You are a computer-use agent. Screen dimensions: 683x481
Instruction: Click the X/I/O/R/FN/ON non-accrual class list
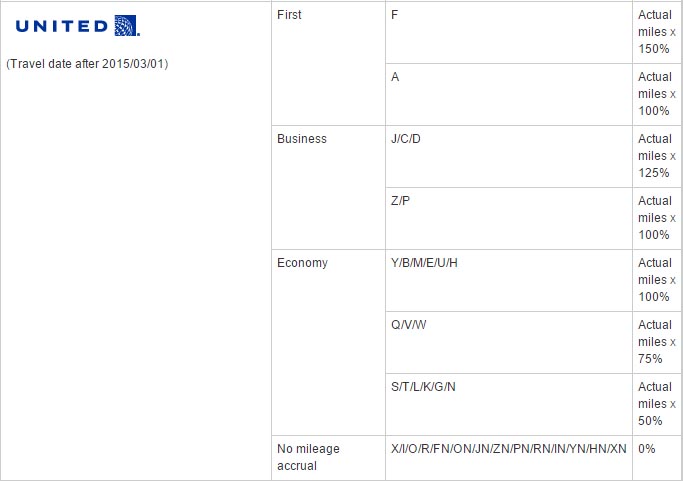coord(509,449)
